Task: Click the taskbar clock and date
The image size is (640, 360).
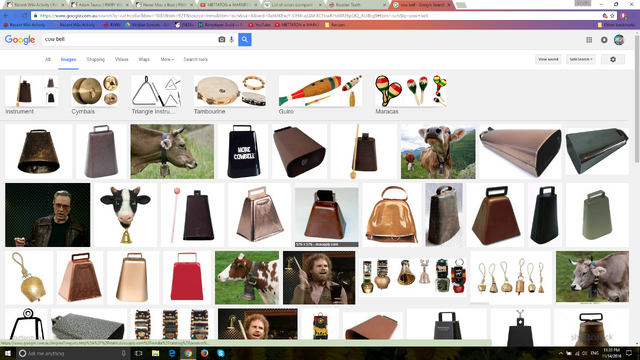Action: click(611, 353)
